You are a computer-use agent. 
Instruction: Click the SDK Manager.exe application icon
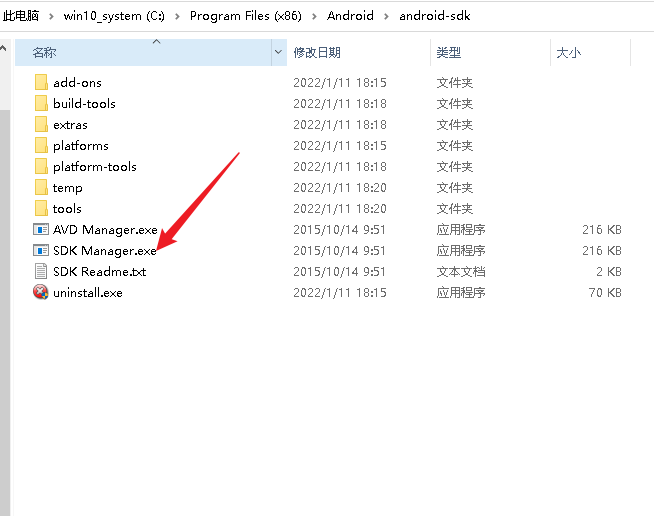[41, 250]
